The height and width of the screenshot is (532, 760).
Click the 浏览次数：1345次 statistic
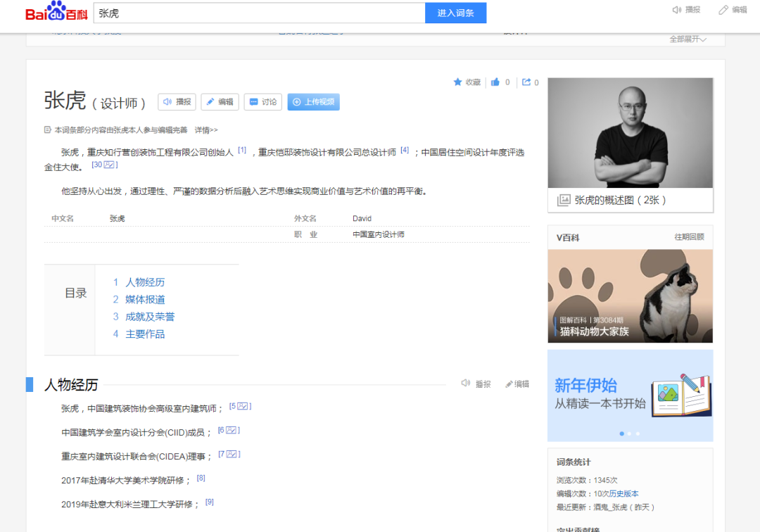pos(587,480)
